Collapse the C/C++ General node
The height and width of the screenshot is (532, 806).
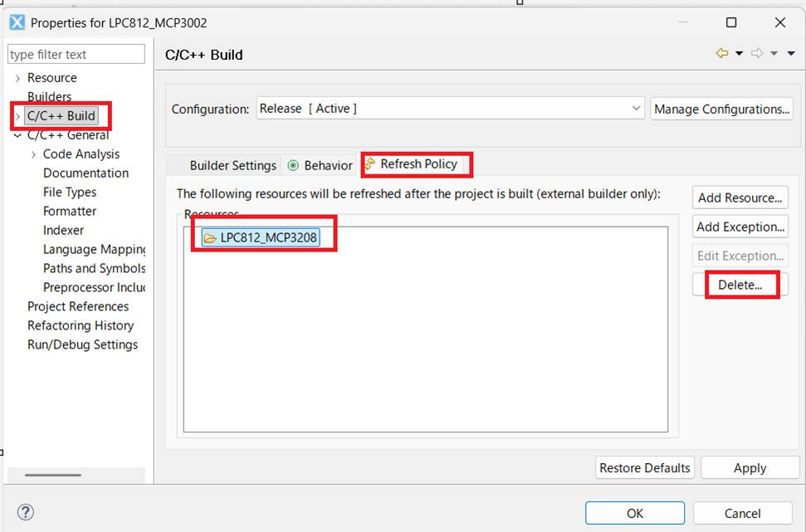coord(18,135)
